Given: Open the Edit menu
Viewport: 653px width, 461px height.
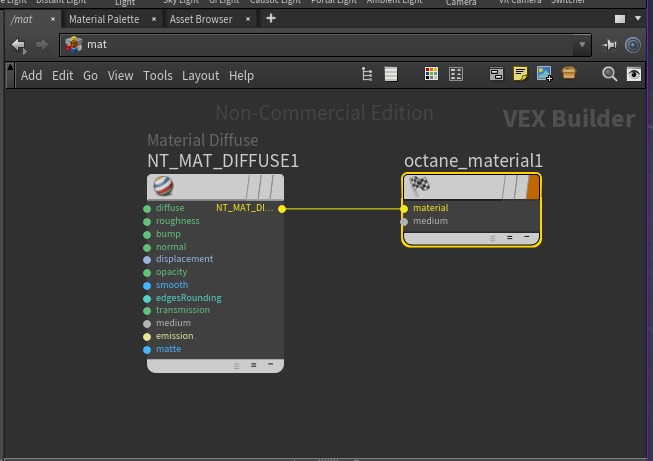Looking at the screenshot, I should click(x=62, y=75).
